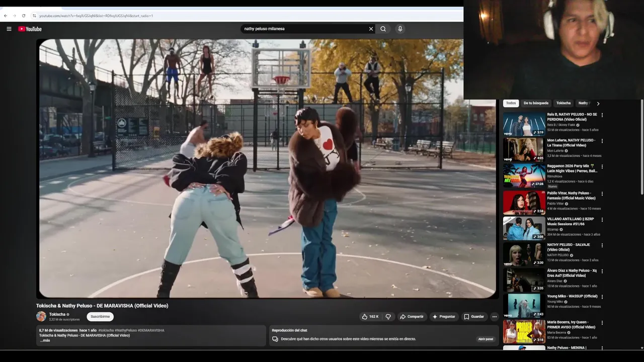Like the video with thumbs up 162 K
Image resolution: width=644 pixels, height=362 pixels.
tap(370, 317)
